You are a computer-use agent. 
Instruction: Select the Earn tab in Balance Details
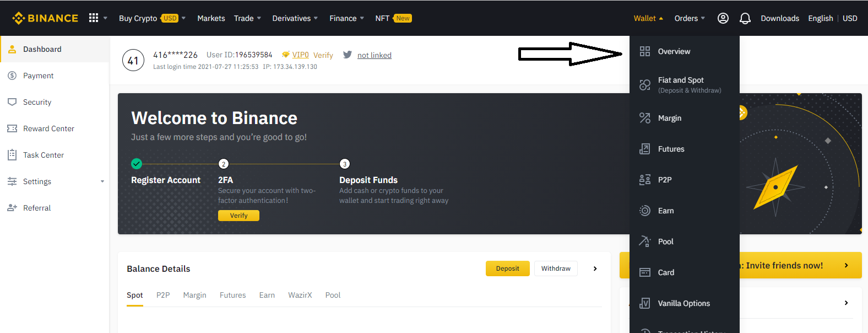(267, 296)
